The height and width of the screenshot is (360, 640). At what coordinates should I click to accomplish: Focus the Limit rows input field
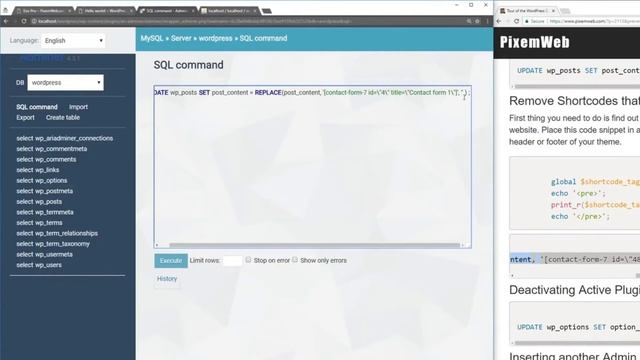[x=232, y=261]
